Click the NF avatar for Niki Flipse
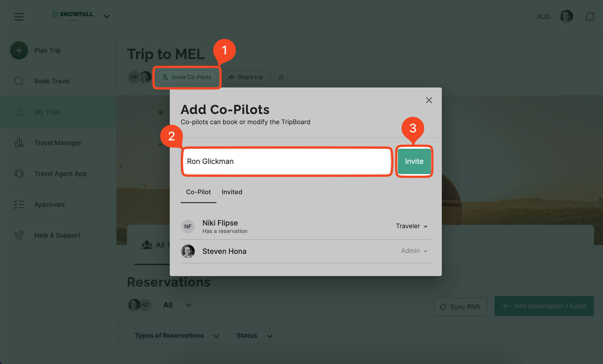Image resolution: width=603 pixels, height=364 pixels. pos(188,226)
